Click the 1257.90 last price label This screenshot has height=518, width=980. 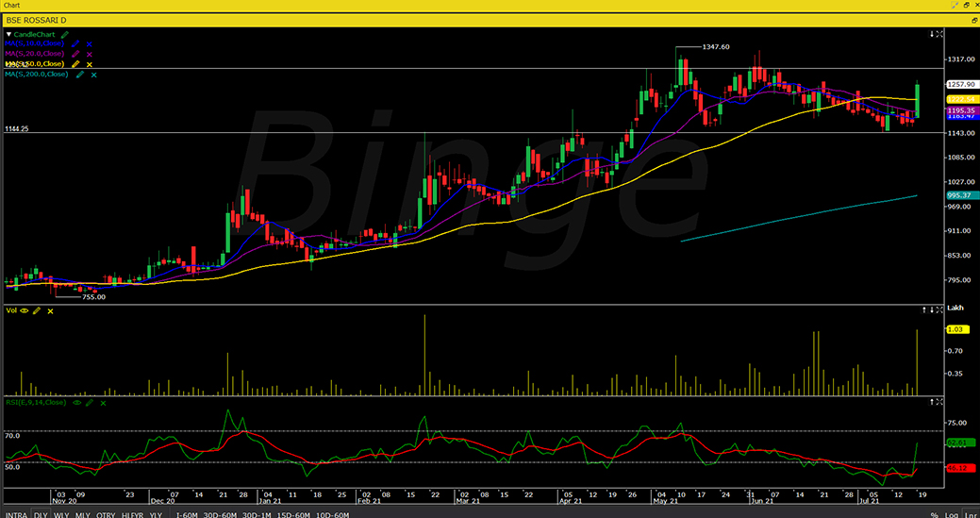pyautogui.click(x=961, y=84)
